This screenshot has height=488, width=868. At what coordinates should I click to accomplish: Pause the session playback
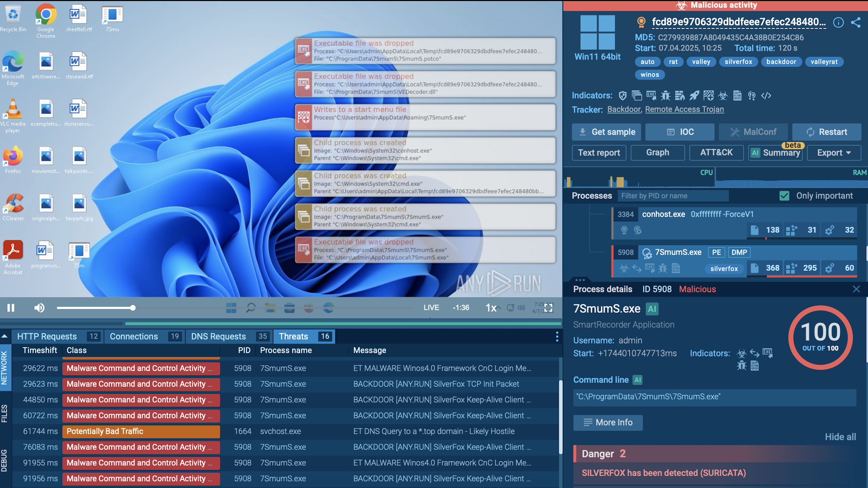pyautogui.click(x=11, y=308)
